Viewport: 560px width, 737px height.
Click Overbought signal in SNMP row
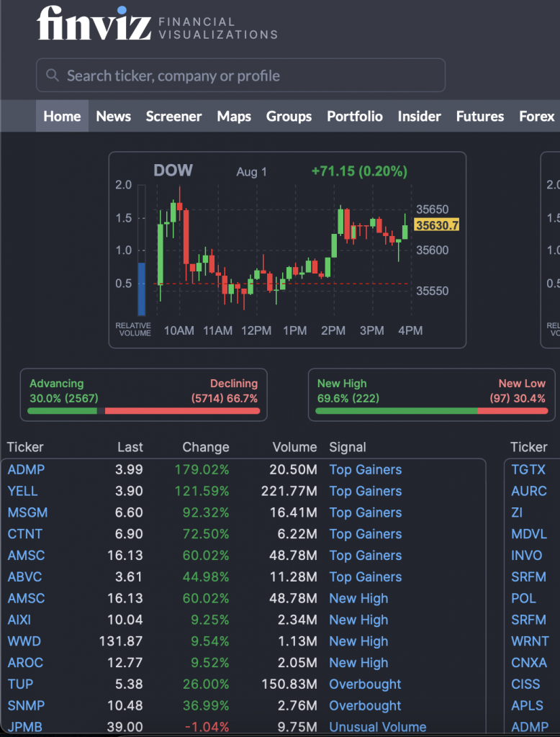[365, 706]
